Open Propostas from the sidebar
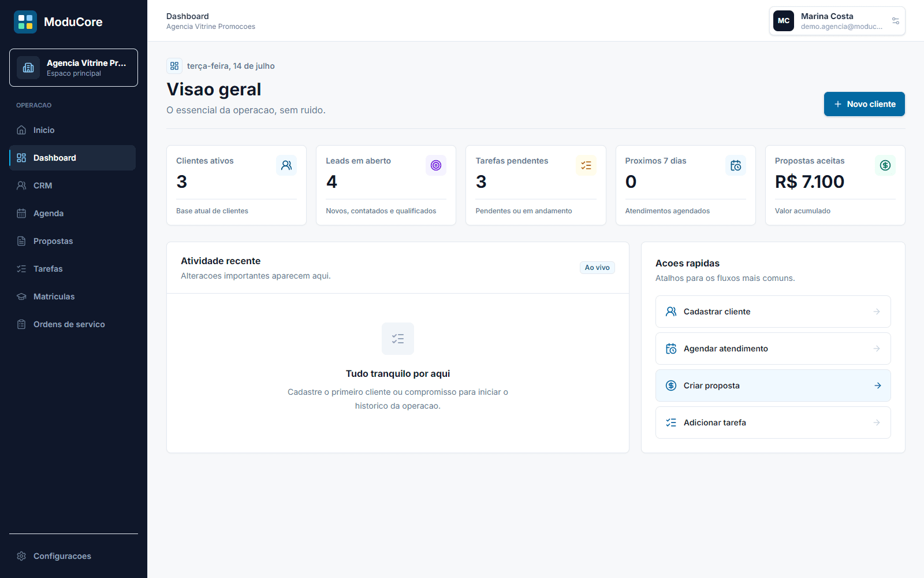The image size is (924, 578). coord(73,241)
